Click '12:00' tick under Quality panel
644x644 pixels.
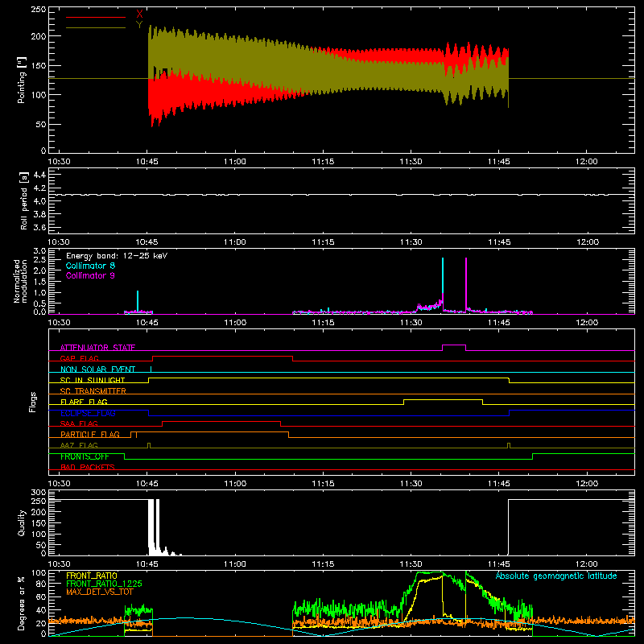(587, 564)
